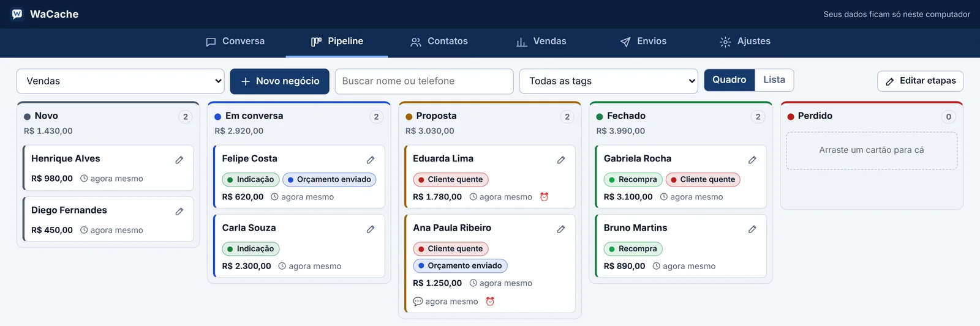Edit Ana Paula Ribeiro card pencil icon
980x326 pixels.
pos(561,229)
